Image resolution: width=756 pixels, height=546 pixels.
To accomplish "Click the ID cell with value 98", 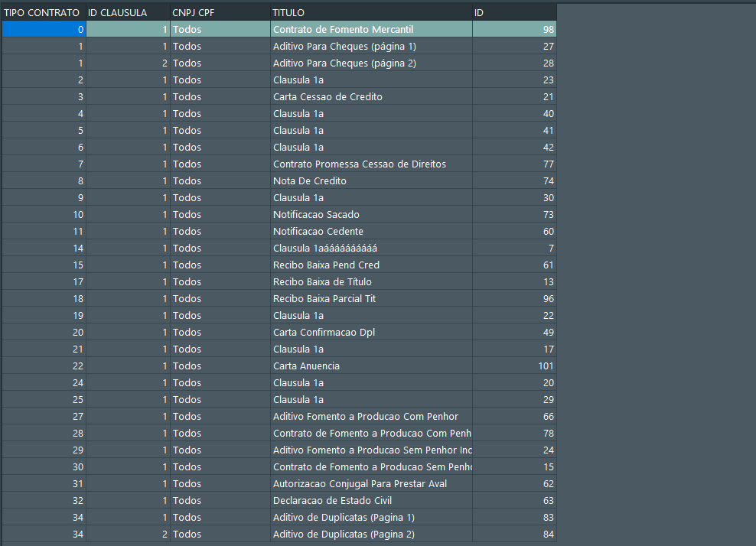I will (514, 30).
